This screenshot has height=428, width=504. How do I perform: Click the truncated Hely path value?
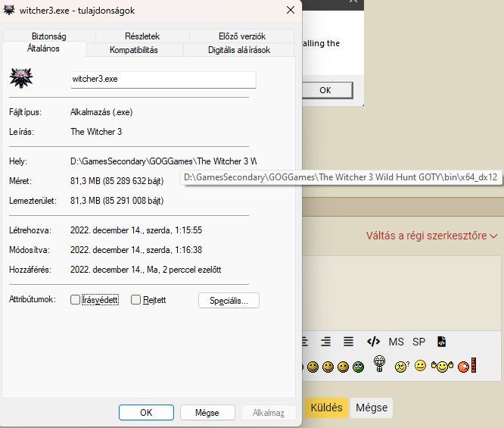click(163, 161)
